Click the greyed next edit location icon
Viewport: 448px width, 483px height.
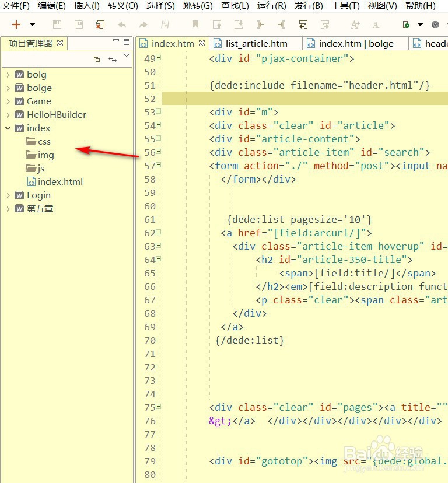(x=325, y=24)
